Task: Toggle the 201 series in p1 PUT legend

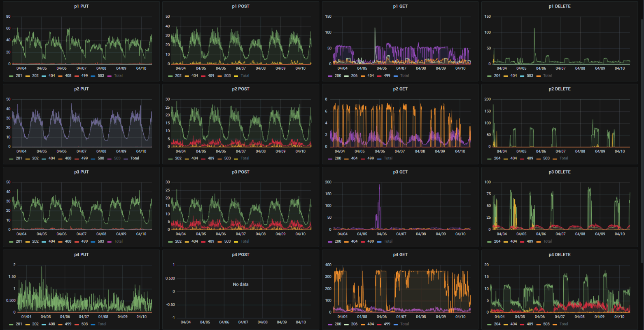Action: coord(19,76)
